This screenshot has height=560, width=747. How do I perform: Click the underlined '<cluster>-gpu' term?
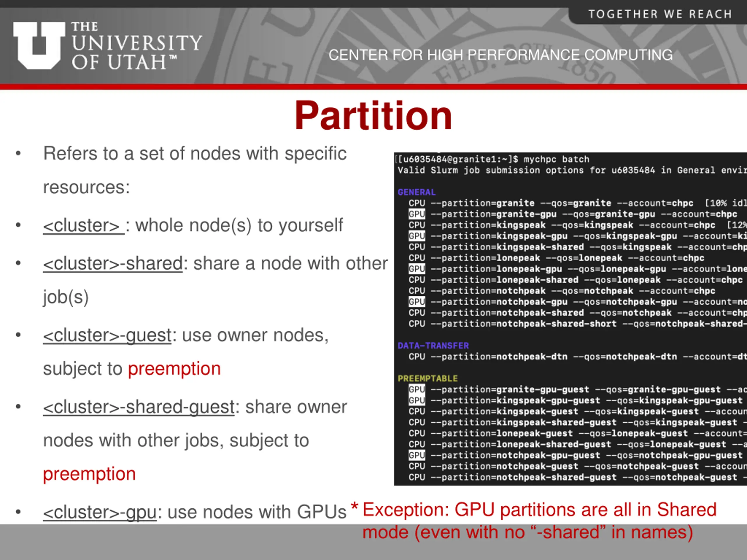click(x=100, y=512)
